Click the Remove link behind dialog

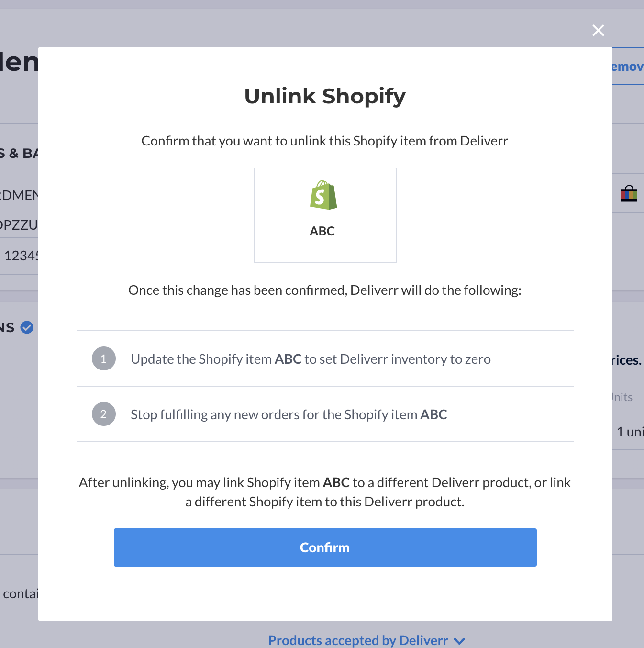628,67
